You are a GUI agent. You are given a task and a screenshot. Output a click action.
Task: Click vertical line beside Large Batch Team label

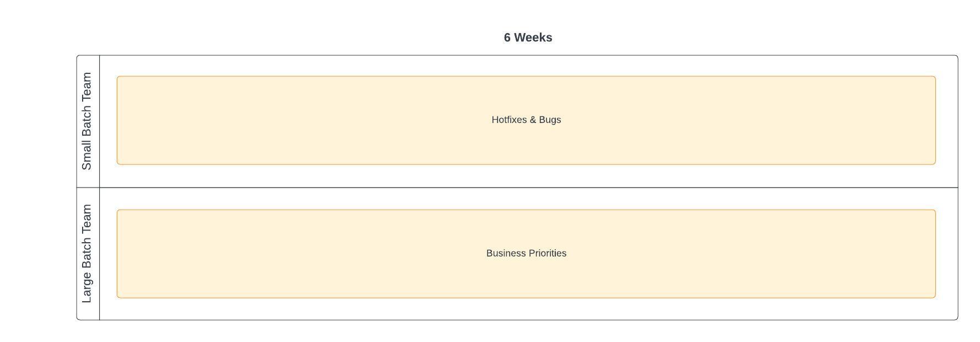click(x=100, y=254)
